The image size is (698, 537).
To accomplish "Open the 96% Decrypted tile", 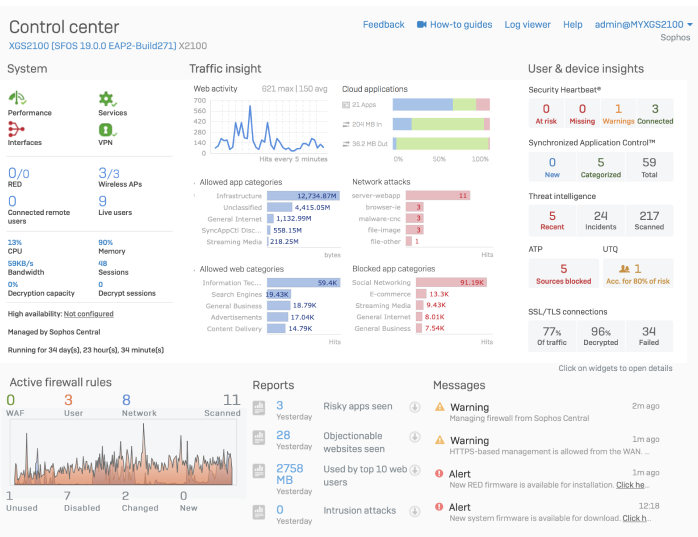I will [601, 336].
